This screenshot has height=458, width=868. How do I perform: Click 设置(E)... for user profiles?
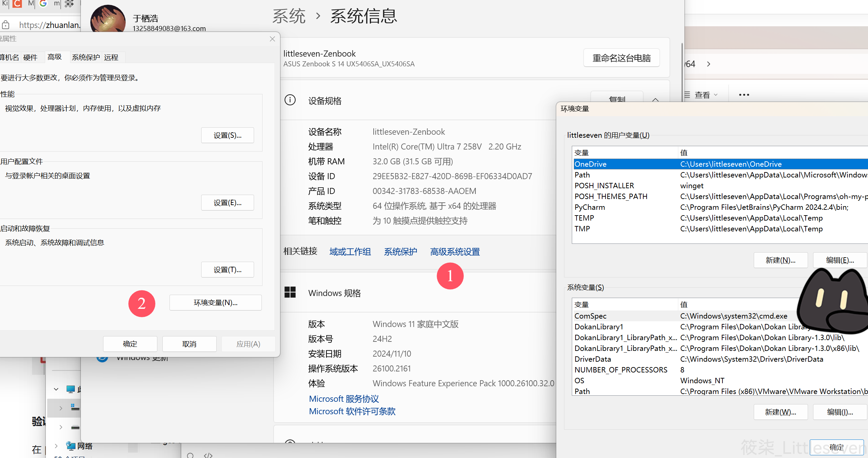(227, 203)
